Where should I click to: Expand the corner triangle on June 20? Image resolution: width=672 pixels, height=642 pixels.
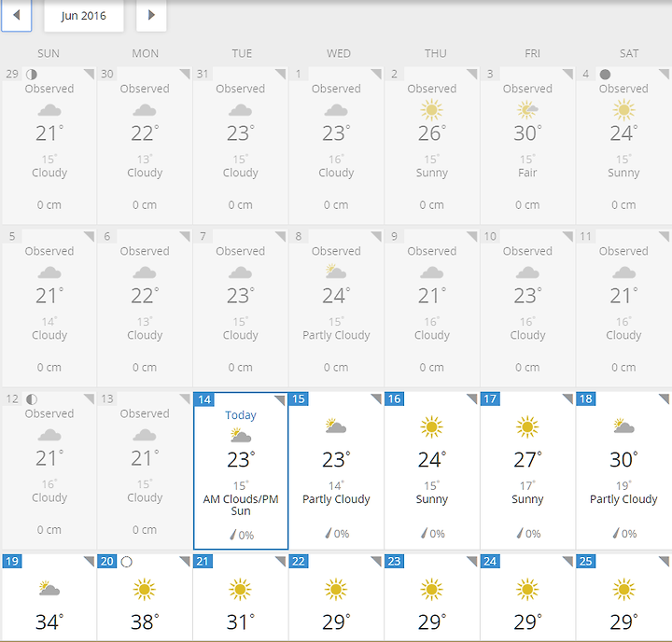click(185, 562)
